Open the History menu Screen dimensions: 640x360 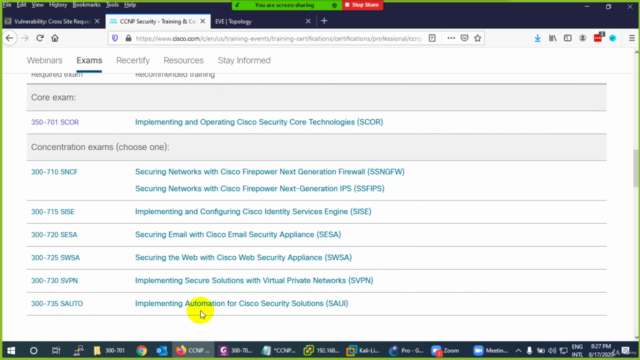58,5
